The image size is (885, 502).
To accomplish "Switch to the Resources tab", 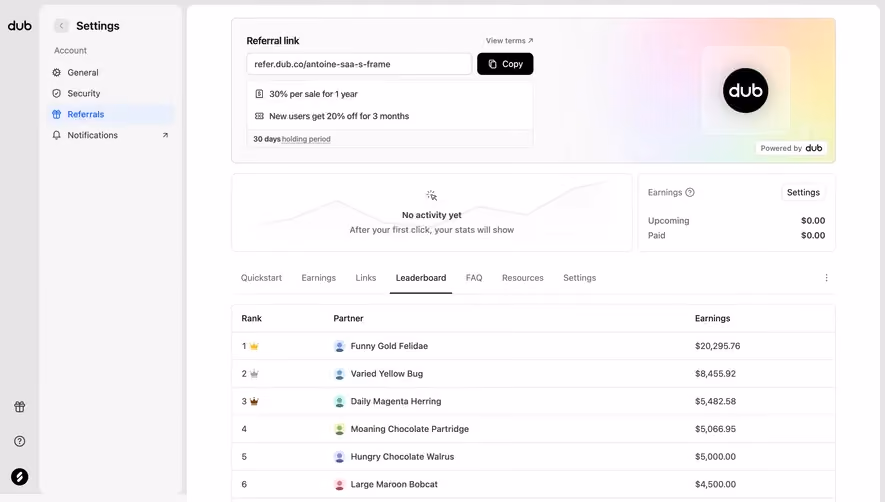I will (523, 278).
